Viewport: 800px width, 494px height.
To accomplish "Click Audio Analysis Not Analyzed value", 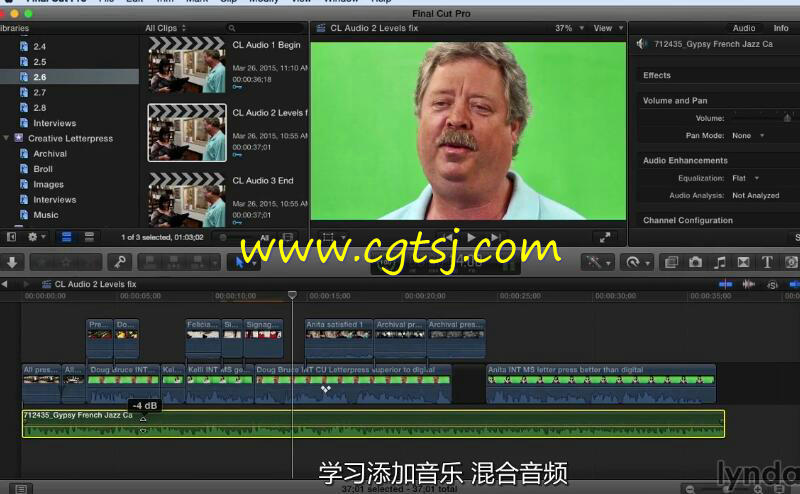I will coord(756,195).
